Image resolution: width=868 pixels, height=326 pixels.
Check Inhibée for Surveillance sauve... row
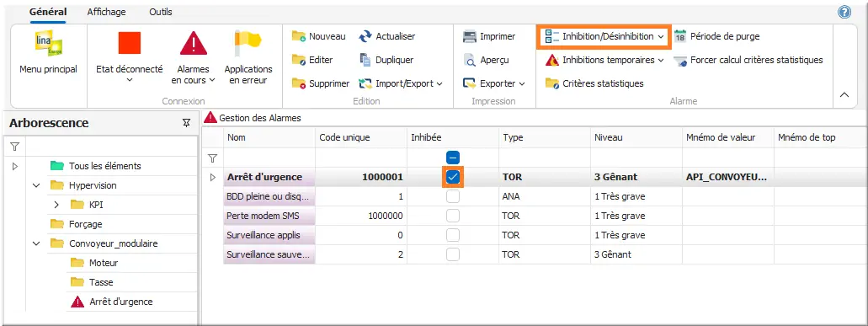click(453, 254)
